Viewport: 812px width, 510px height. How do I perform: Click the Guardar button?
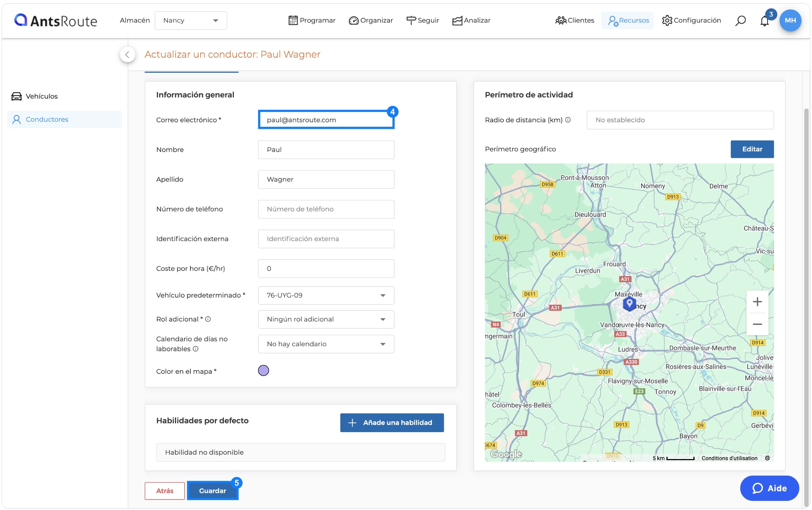[x=212, y=490]
